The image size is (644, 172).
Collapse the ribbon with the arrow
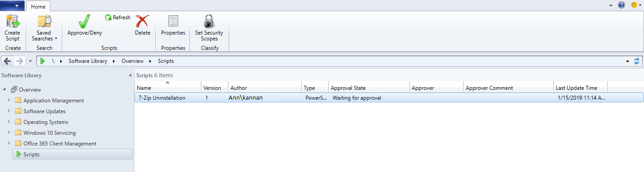[x=611, y=5]
